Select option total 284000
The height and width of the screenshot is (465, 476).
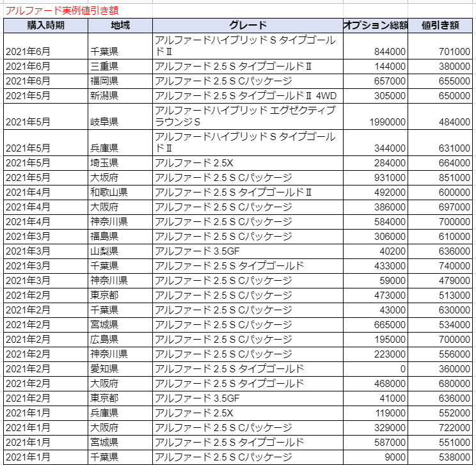376,163
